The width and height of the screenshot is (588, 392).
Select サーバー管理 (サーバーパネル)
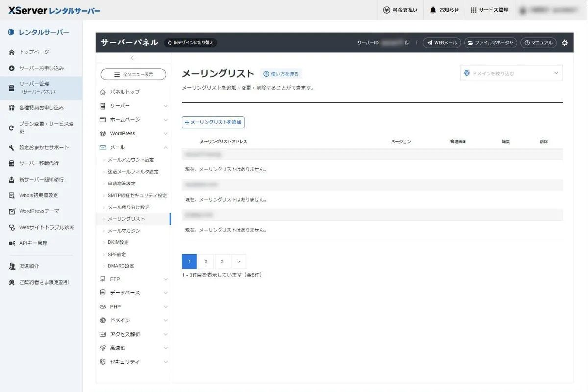pyautogui.click(x=41, y=88)
